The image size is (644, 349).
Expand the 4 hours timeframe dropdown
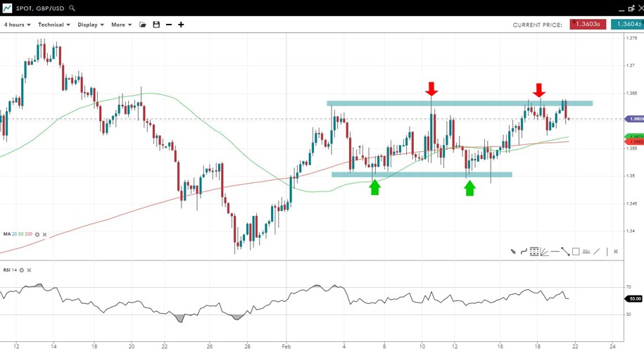[17, 25]
